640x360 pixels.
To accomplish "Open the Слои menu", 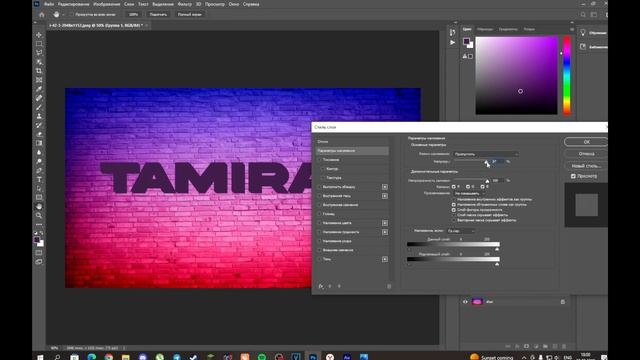I will [129, 4].
